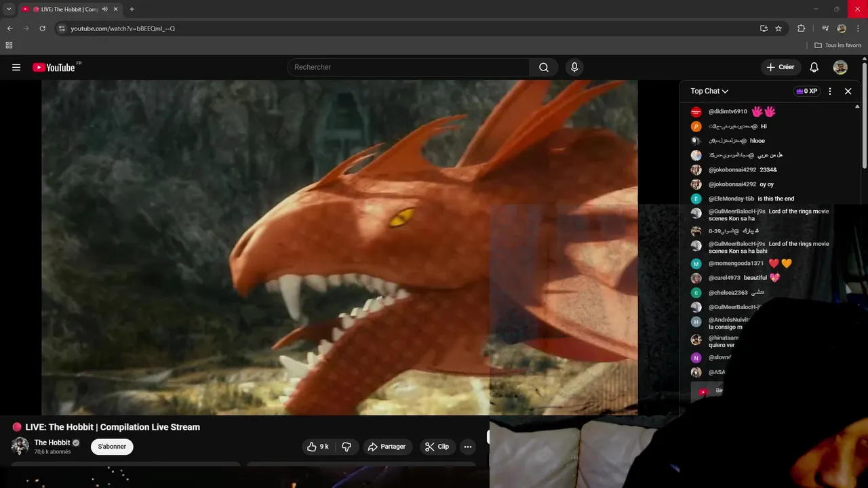Viewport: 868px width, 488px height.
Task: Install app icon in the address bar
Action: click(x=764, y=28)
